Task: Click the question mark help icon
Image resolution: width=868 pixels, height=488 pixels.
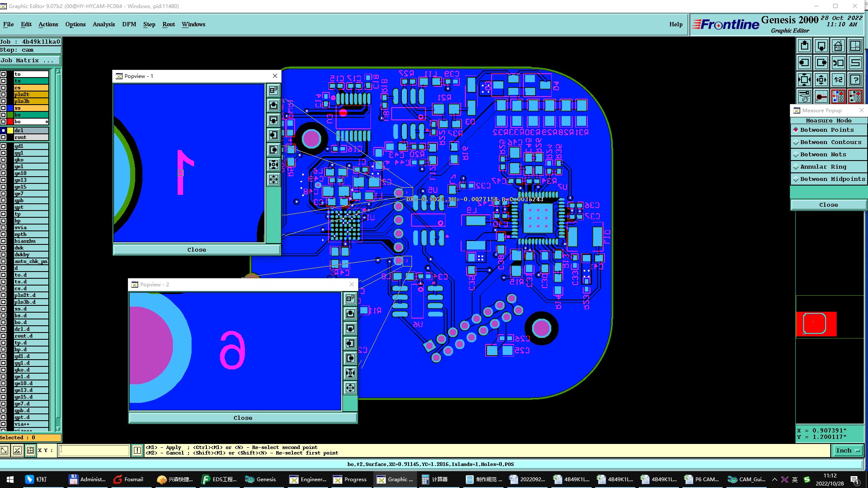Action: tap(855, 80)
